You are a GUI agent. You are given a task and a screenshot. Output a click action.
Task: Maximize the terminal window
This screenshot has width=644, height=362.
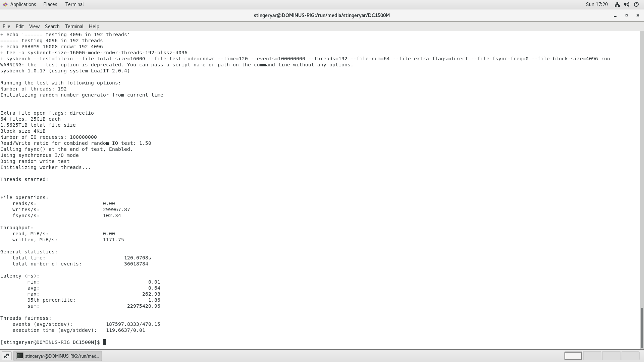tap(626, 15)
